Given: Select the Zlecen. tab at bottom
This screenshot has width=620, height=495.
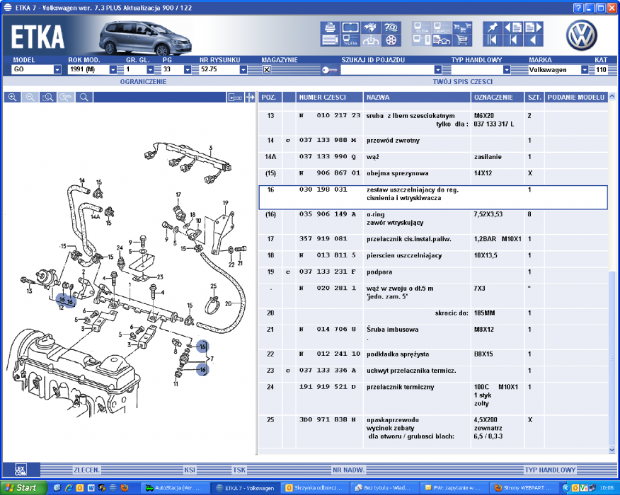Looking at the screenshot, I should click(x=86, y=468).
